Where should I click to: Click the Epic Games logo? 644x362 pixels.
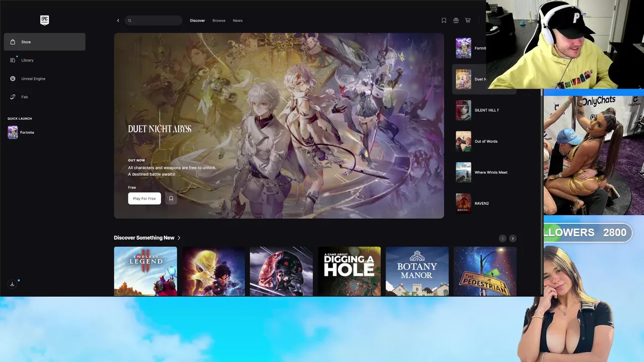click(44, 20)
